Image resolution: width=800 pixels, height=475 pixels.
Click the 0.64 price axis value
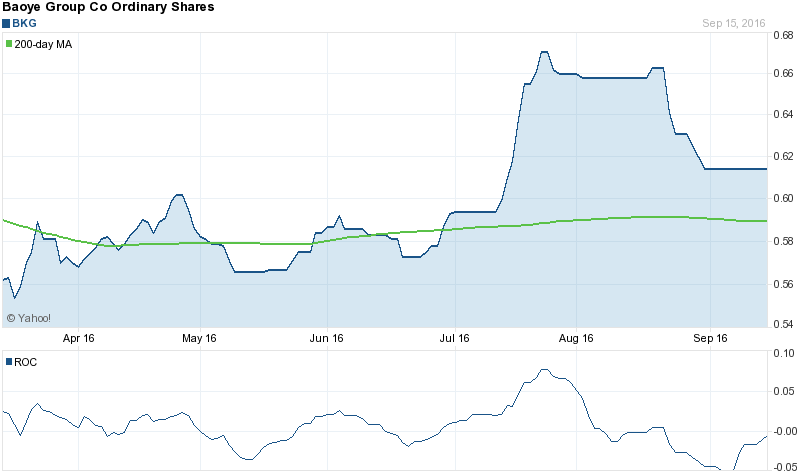(x=784, y=114)
